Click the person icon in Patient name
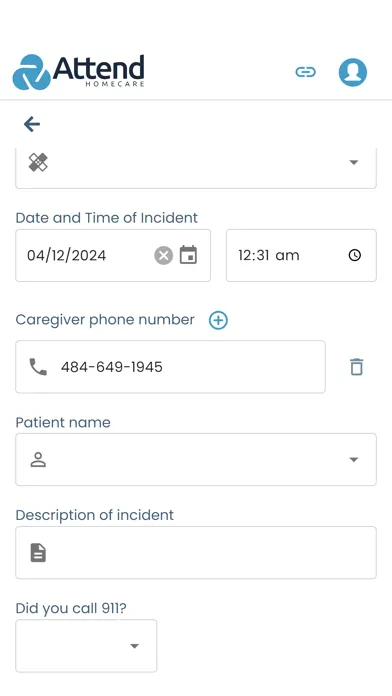This screenshot has height=696, width=392. [x=38, y=460]
